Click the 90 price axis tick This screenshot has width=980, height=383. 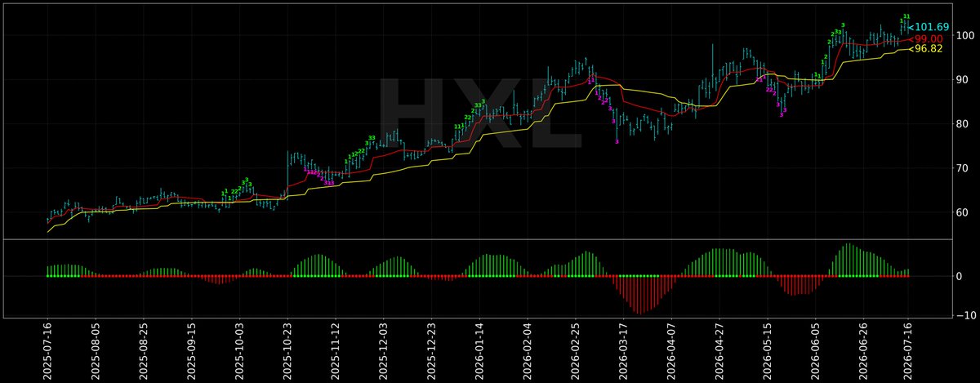pos(964,79)
